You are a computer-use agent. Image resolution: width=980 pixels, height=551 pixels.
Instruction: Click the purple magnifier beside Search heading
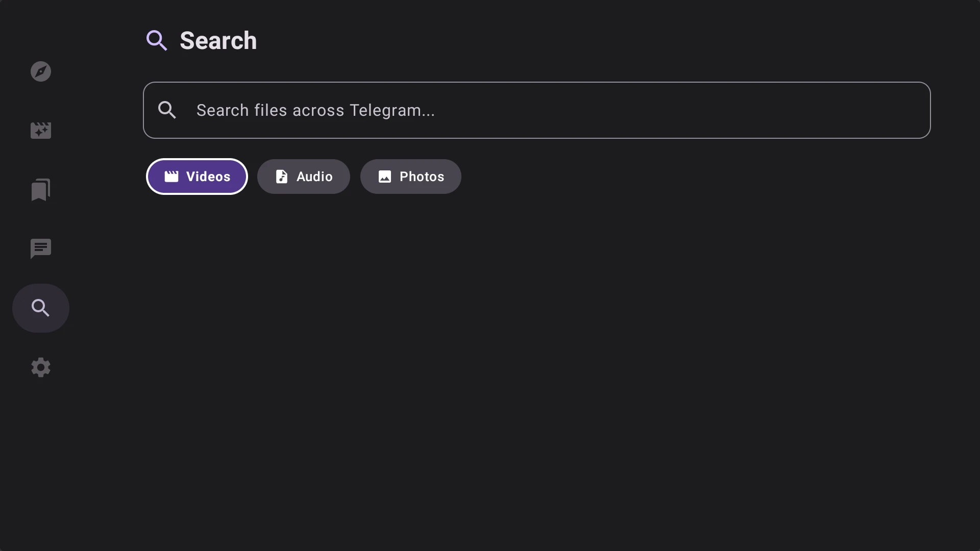tap(157, 40)
